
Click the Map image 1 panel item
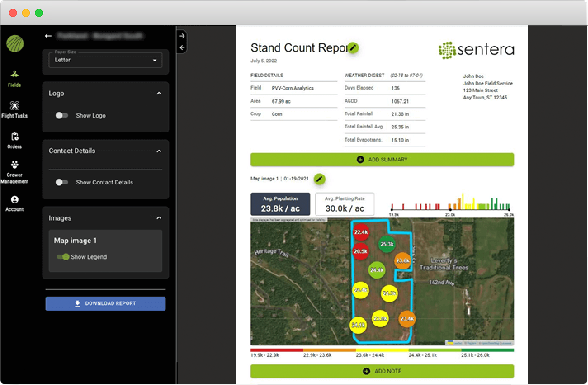tap(106, 251)
